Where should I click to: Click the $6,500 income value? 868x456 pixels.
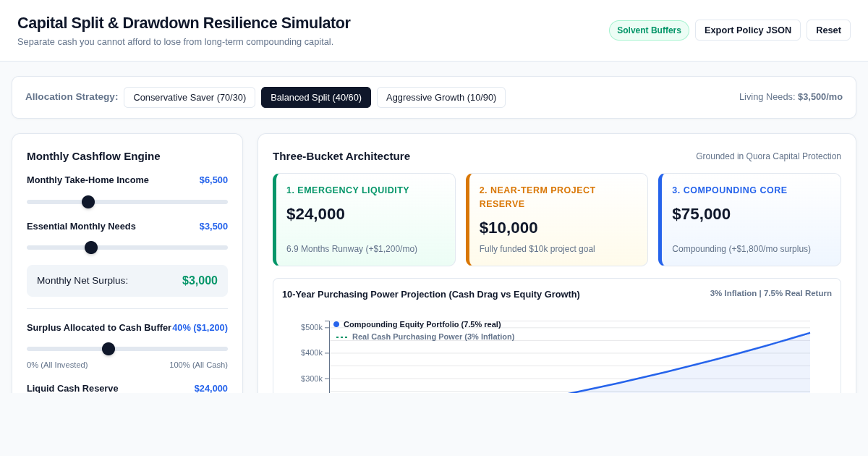click(213, 180)
